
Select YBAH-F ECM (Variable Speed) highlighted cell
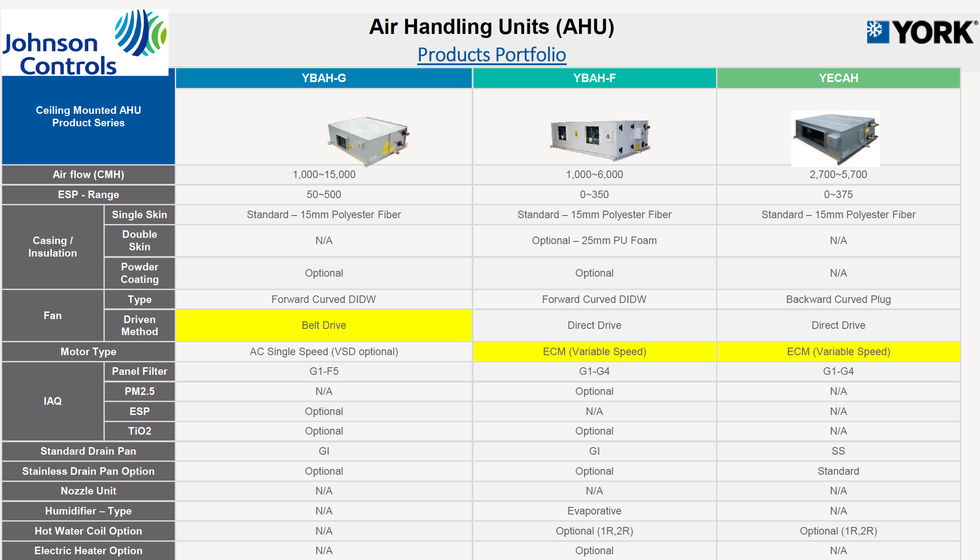pyautogui.click(x=594, y=352)
